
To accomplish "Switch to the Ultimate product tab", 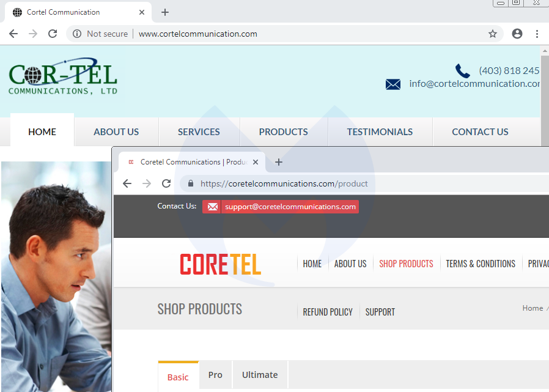I will coord(260,375).
